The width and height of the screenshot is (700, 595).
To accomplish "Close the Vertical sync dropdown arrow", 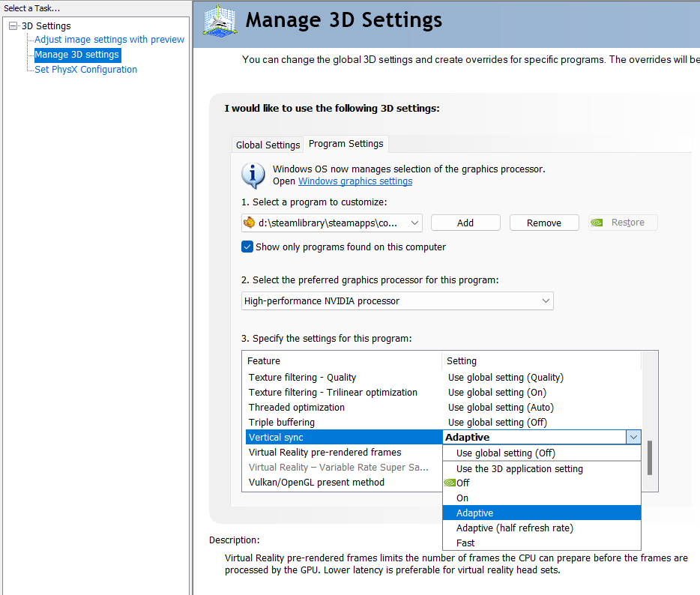I will (x=633, y=438).
